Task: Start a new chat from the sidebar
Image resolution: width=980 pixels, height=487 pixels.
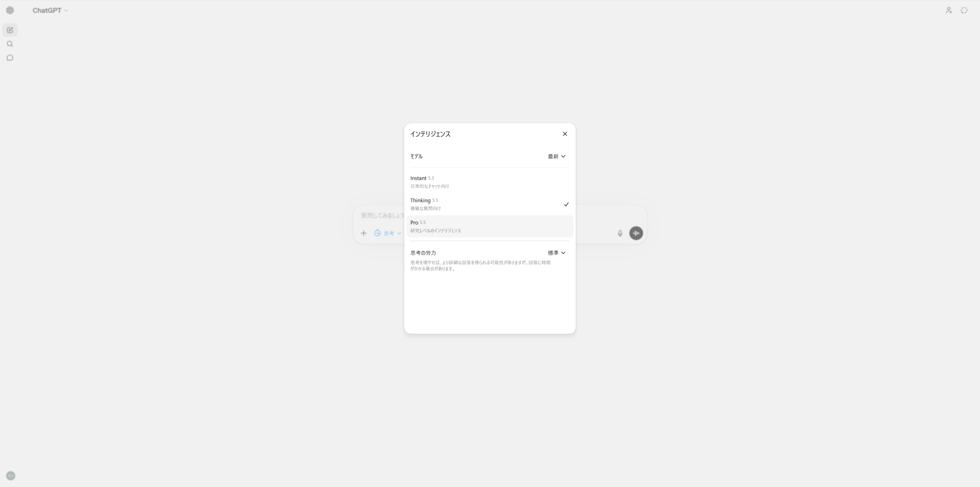Action: 10,30
